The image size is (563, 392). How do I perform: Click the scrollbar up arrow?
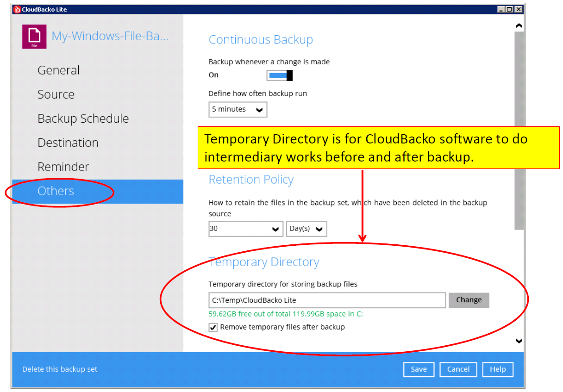pos(519,26)
